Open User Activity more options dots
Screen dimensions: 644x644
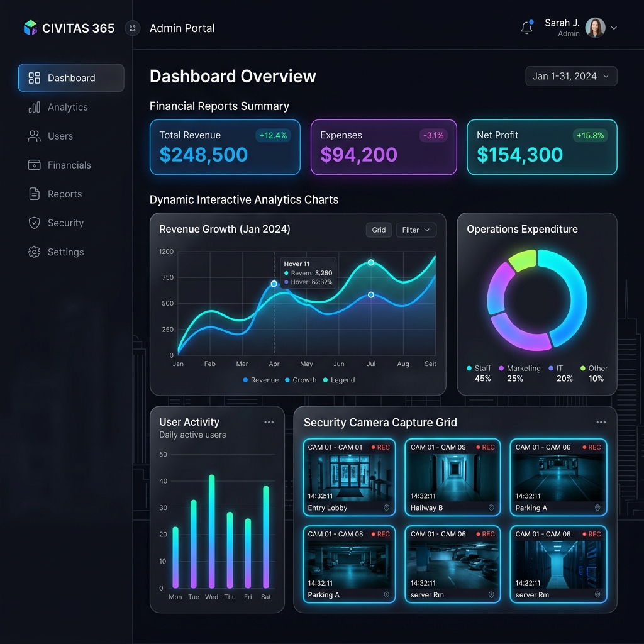(x=269, y=422)
